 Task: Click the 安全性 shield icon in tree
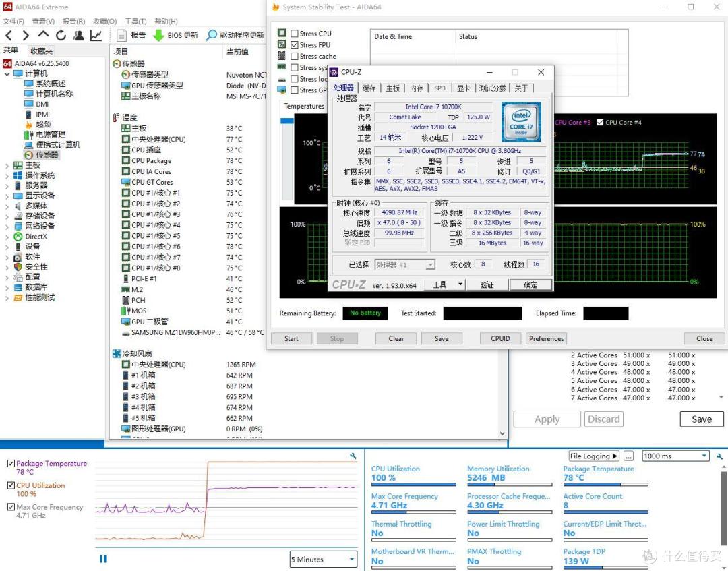[18, 267]
